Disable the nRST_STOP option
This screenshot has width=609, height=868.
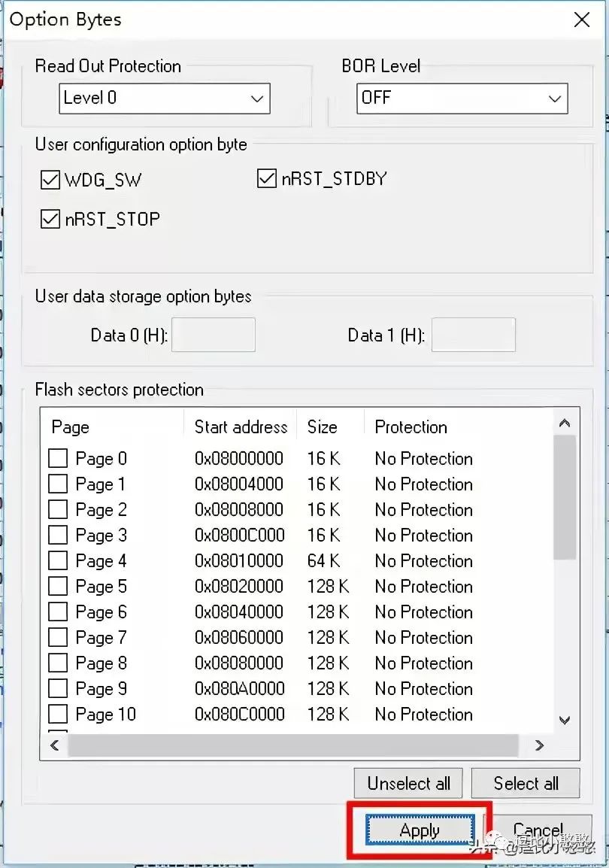click(50, 220)
